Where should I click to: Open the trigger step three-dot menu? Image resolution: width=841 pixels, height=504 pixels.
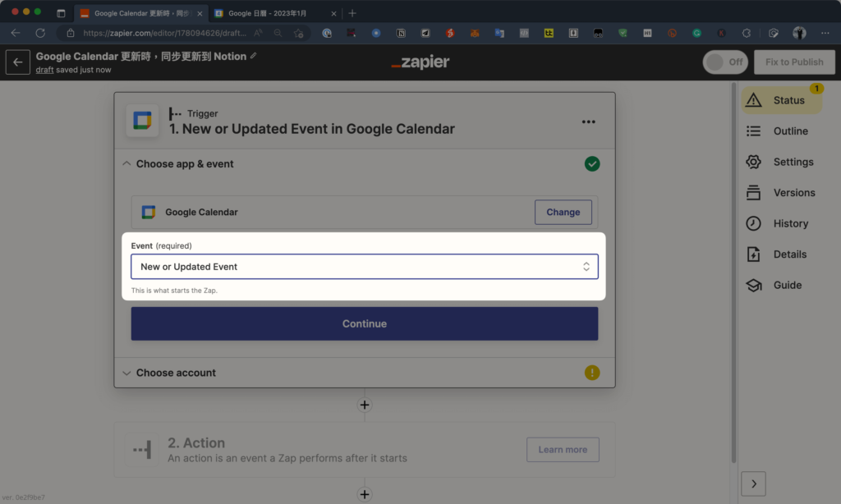(x=588, y=121)
